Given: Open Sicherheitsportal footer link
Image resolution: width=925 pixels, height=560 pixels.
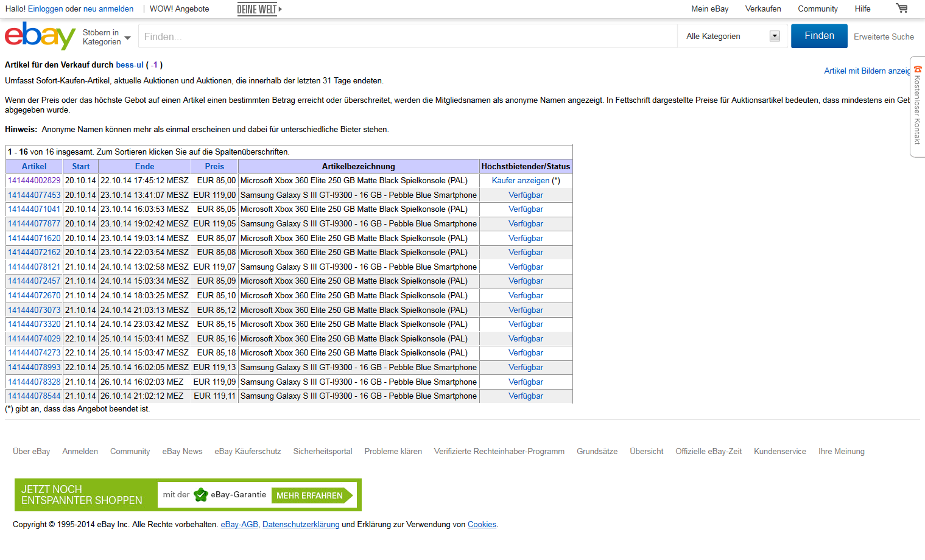Looking at the screenshot, I should click(323, 451).
